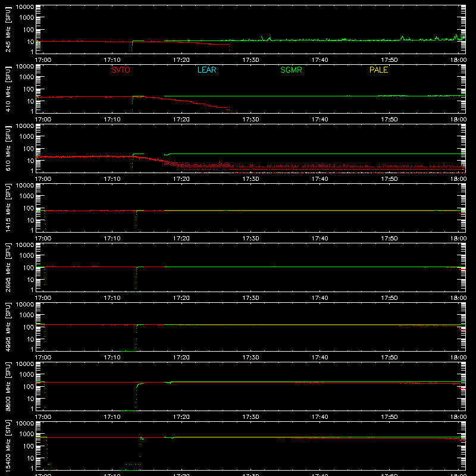This screenshot has width=476, height=476.
Task: Click 17:20 tick label below 610 MHz panel
Action: (x=181, y=179)
